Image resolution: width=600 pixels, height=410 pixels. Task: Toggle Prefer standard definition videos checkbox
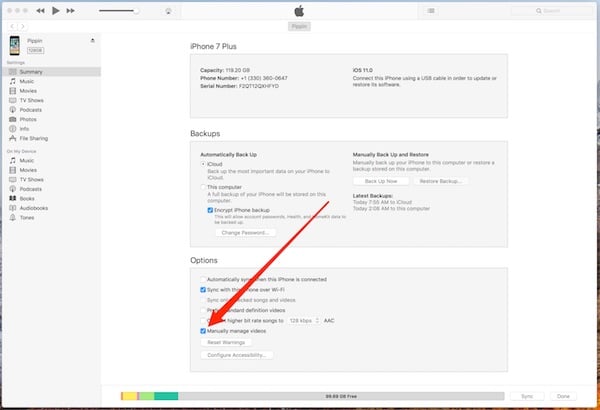point(203,310)
